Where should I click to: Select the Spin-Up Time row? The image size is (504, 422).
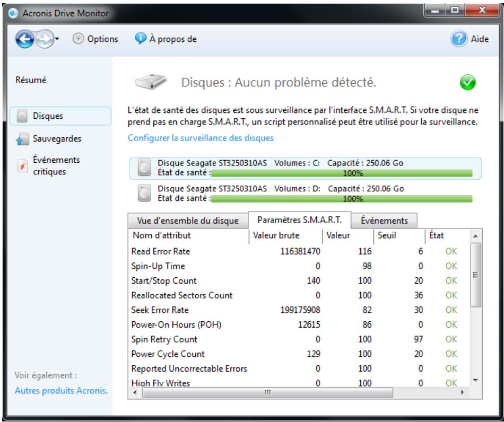pyautogui.click(x=299, y=266)
